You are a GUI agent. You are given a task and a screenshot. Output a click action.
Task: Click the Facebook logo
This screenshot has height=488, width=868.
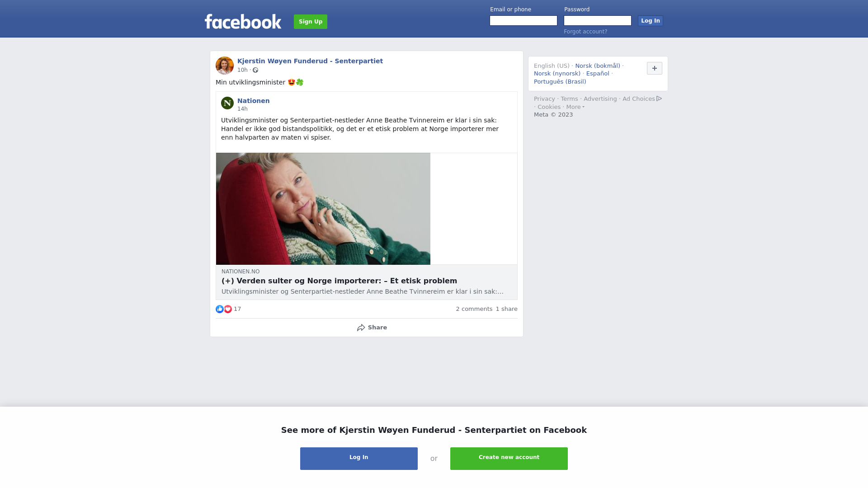[x=243, y=21]
